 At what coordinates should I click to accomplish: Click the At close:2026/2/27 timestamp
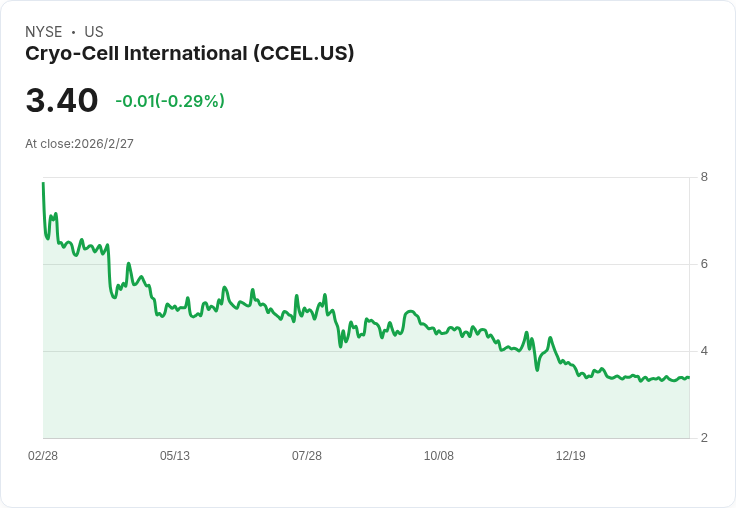click(79, 144)
